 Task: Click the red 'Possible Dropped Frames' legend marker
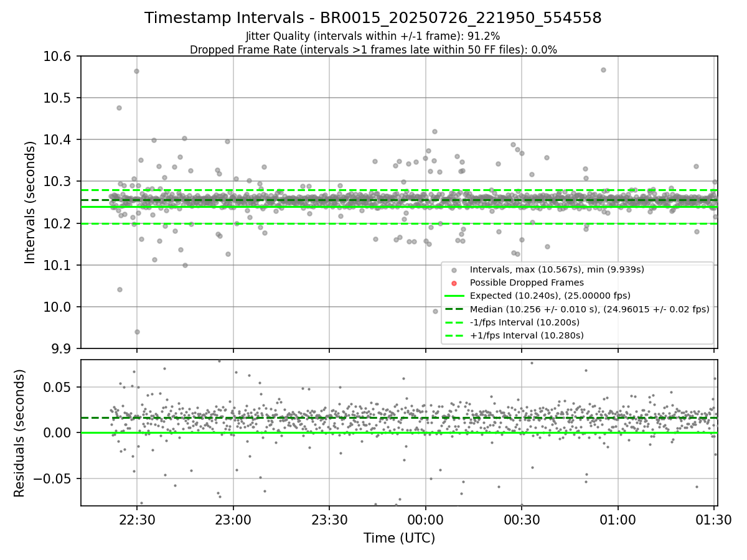pos(454,282)
